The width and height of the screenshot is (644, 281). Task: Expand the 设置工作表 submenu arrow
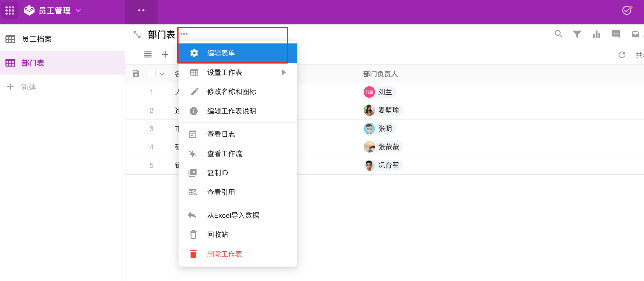tap(284, 72)
